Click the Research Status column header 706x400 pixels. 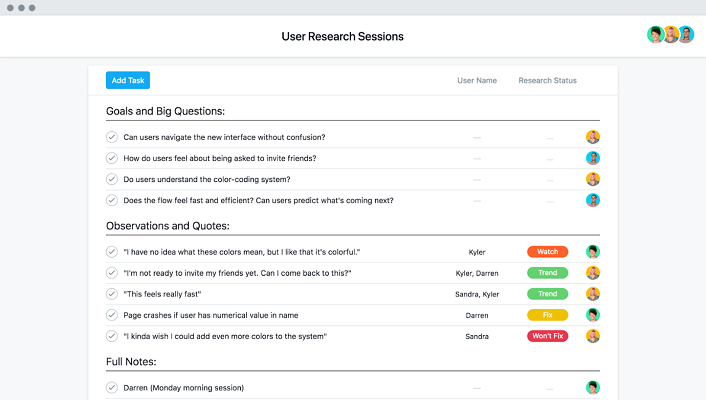547,80
